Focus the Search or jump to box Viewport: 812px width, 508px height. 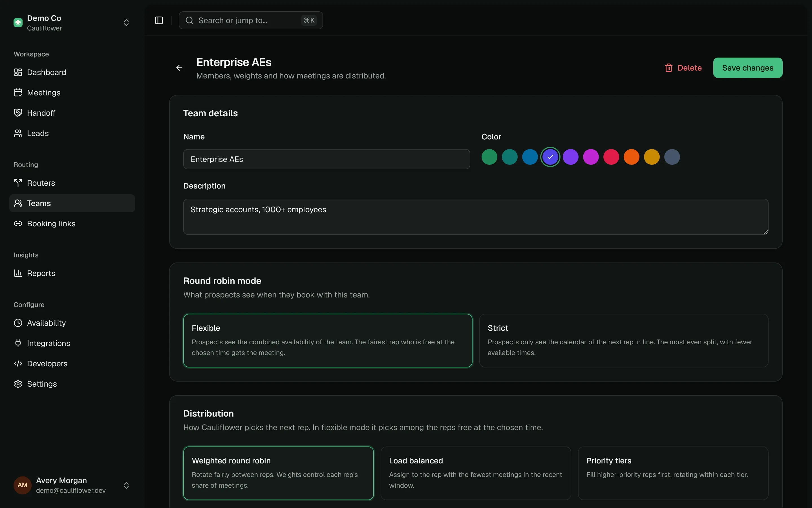tap(251, 21)
